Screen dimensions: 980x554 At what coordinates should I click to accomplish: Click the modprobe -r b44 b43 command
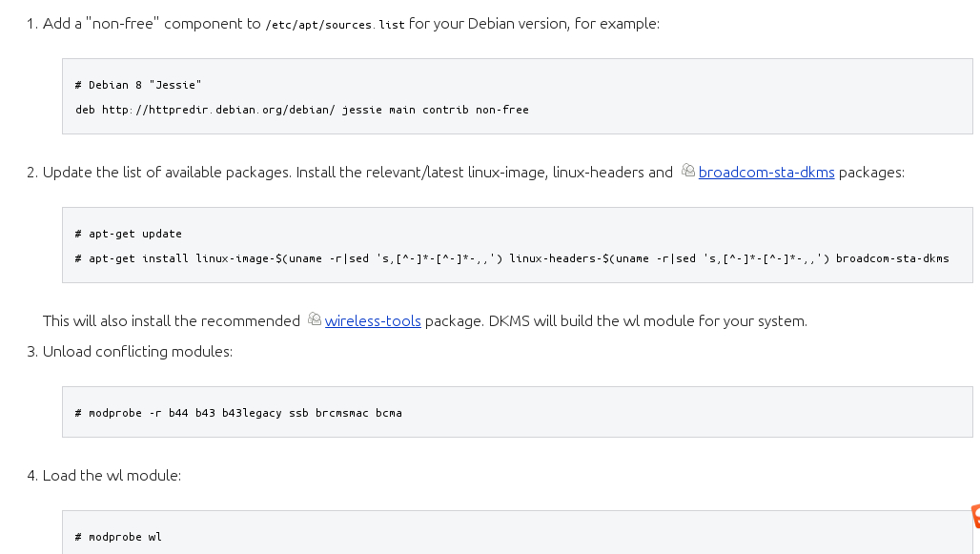coord(238,413)
